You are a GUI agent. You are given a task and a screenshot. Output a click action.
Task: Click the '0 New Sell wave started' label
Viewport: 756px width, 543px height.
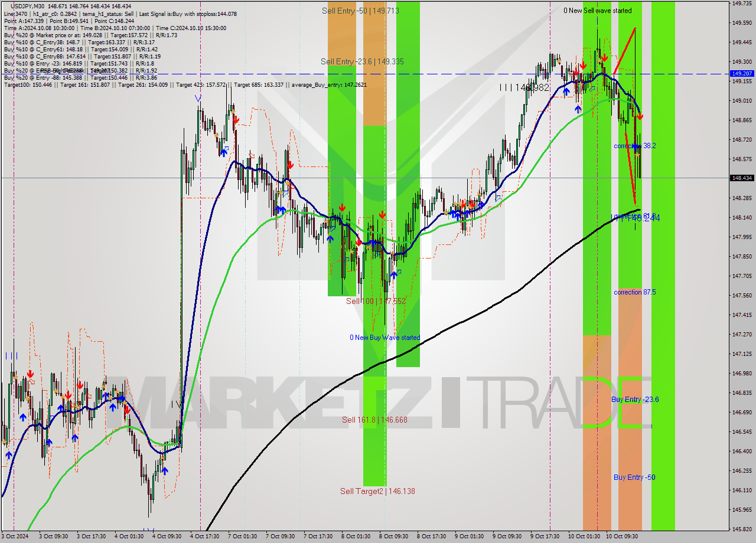597,11
